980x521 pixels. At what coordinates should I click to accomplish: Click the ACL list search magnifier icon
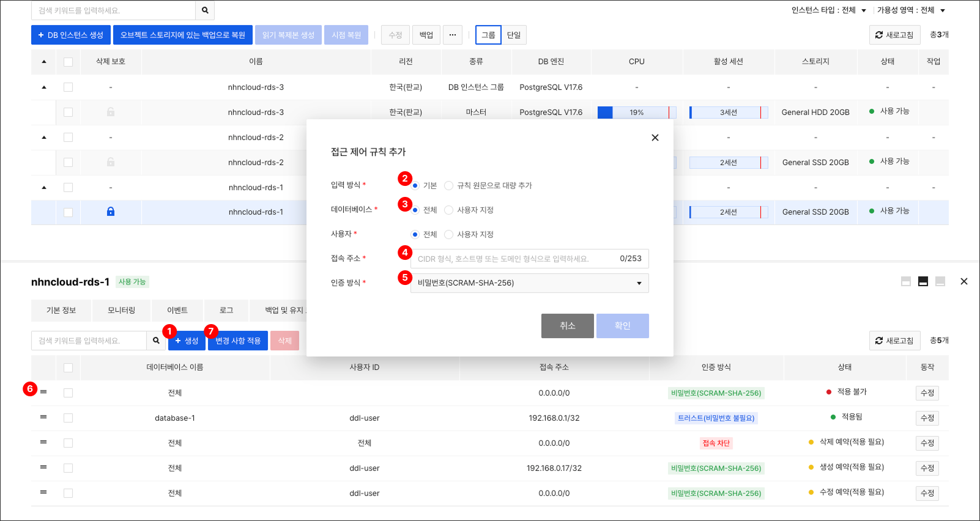(x=156, y=341)
